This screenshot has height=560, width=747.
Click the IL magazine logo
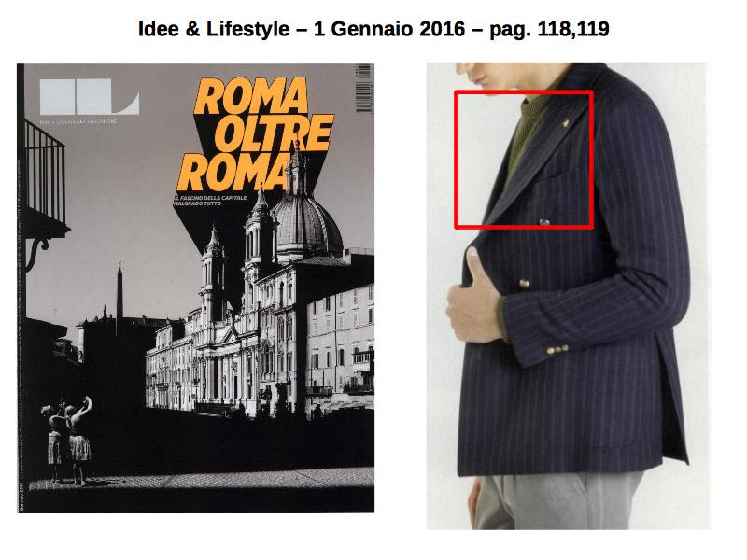tap(89, 97)
